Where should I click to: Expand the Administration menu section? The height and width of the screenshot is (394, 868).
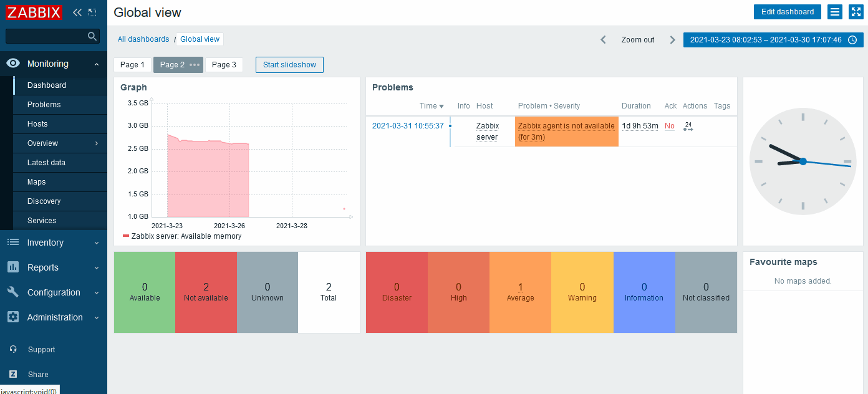97,318
